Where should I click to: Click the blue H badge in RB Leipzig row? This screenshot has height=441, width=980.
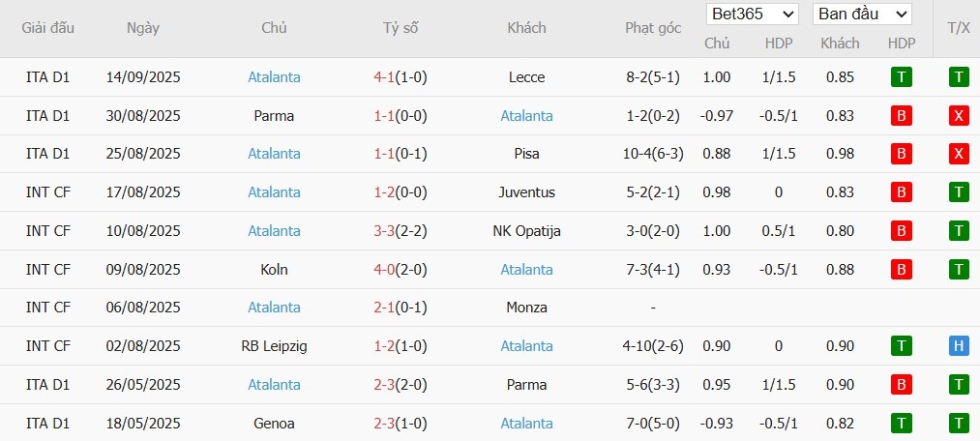point(959,346)
